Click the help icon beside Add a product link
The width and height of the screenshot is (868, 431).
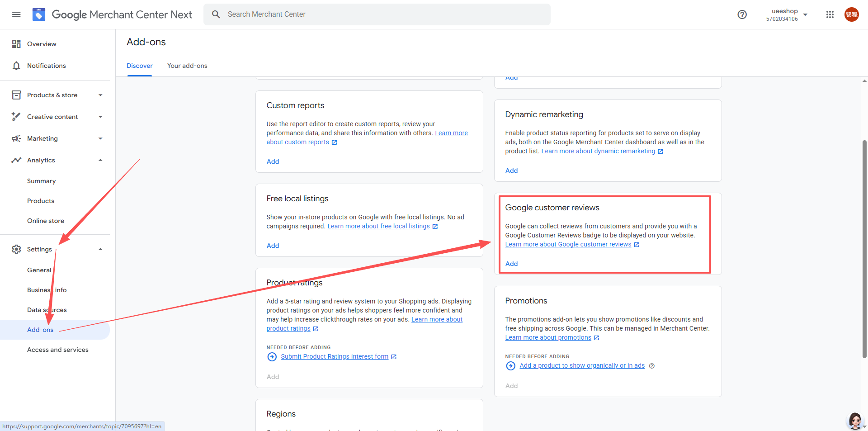651,366
